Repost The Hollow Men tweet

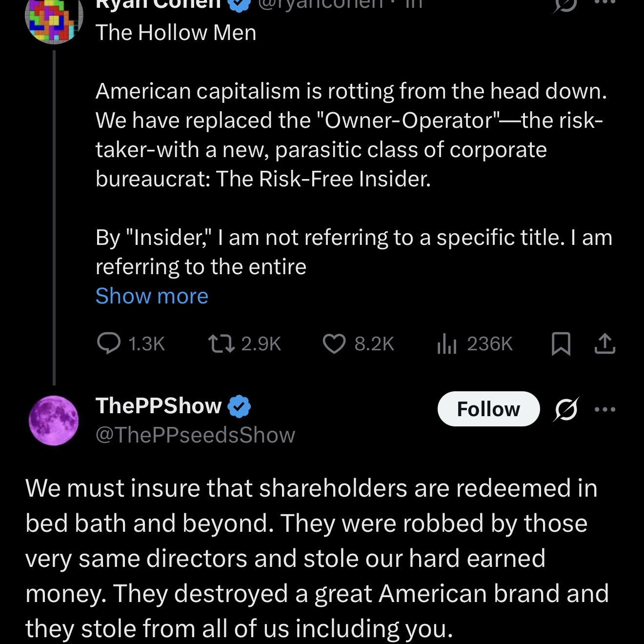(221, 343)
